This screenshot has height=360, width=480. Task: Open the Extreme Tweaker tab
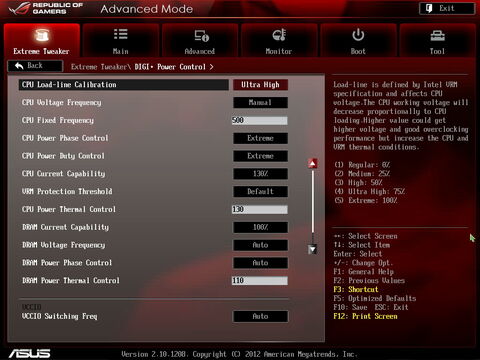pyautogui.click(x=42, y=41)
